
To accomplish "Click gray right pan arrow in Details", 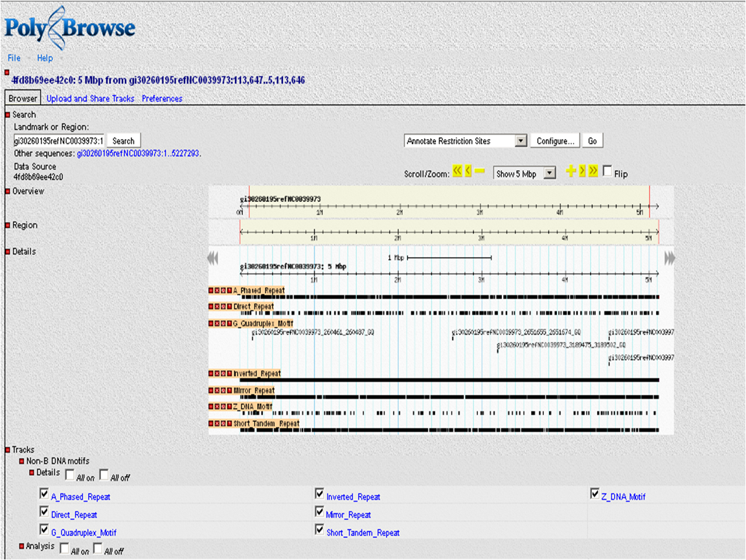I will point(670,258).
